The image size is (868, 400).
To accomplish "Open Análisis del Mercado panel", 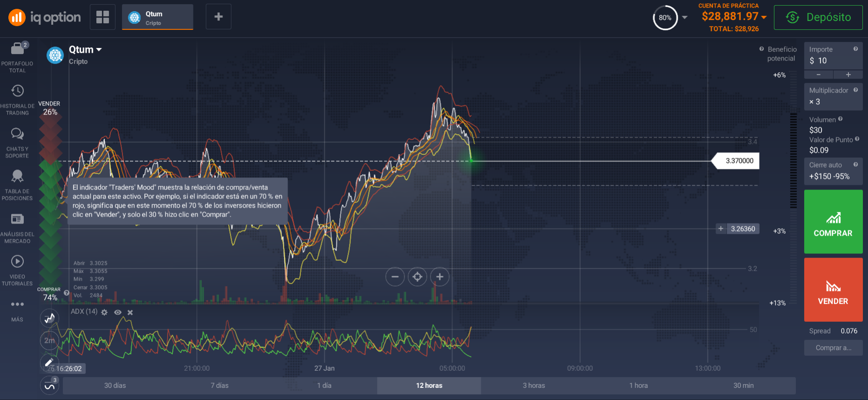I will click(x=17, y=228).
